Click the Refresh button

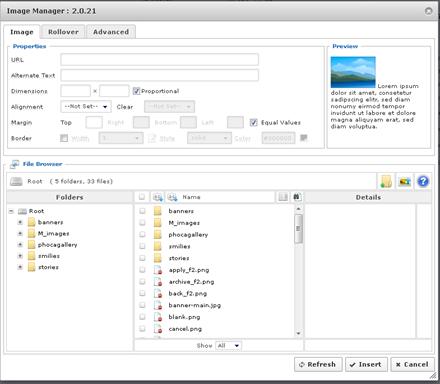(x=318, y=364)
